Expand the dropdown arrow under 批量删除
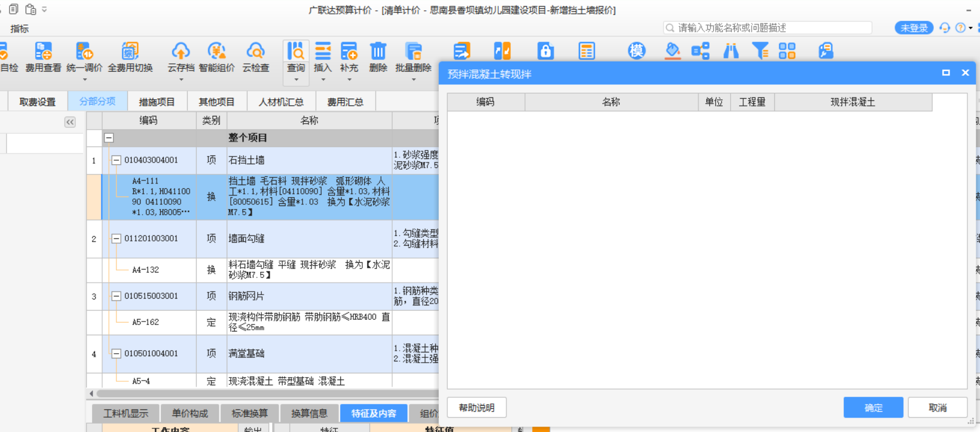Viewport: 980px width, 432px height. [x=413, y=79]
